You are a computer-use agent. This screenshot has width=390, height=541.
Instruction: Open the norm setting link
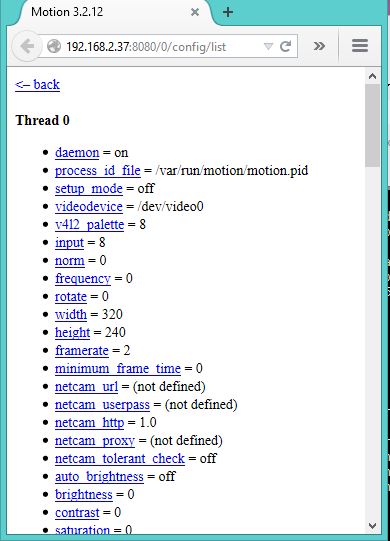click(70, 260)
